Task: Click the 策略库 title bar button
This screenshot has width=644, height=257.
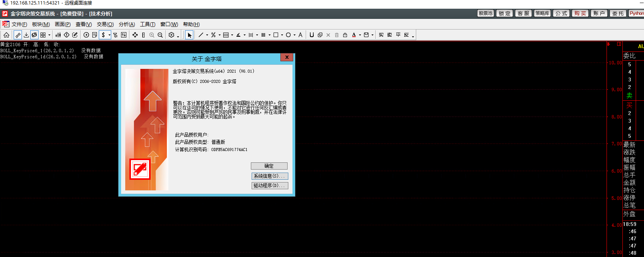Action: [542, 13]
